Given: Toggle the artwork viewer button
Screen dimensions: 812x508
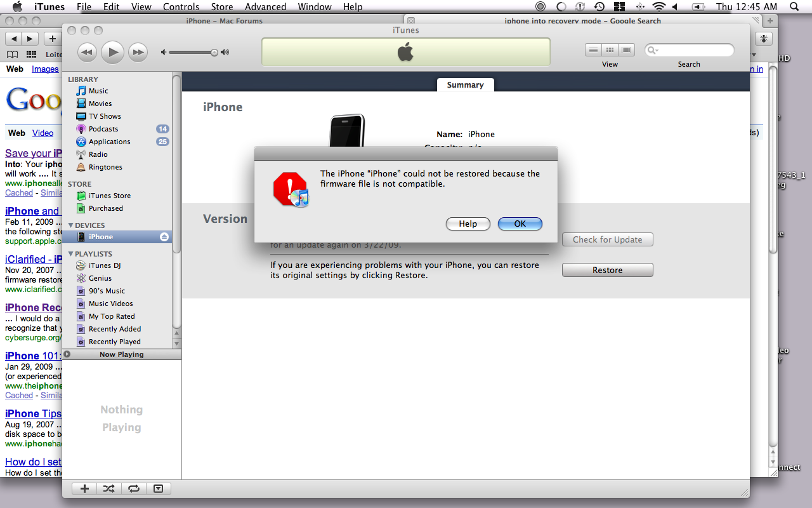Looking at the screenshot, I should (x=159, y=488).
